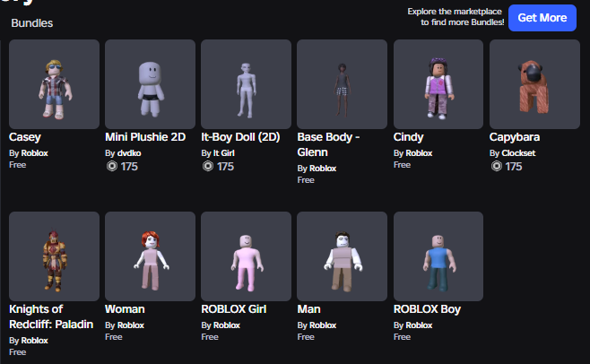
Task: Open the Casey title link
Action: tap(25, 137)
